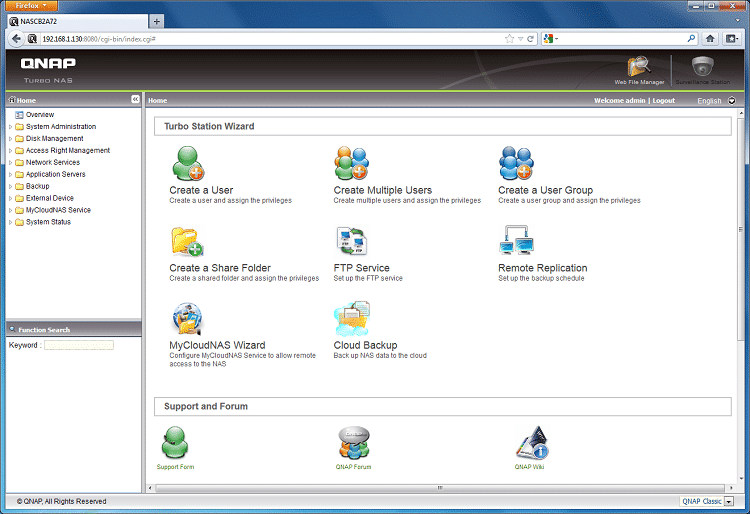750x514 pixels.
Task: Click the Function Search magnifier icon
Action: click(x=12, y=329)
